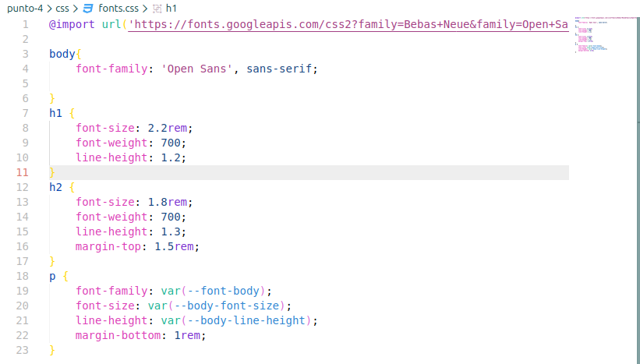Click the --font-body variable
This screenshot has height=364, width=640.
[225, 291]
